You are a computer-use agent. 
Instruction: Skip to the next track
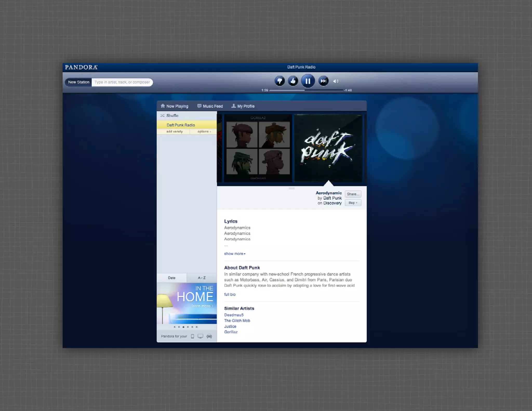323,81
